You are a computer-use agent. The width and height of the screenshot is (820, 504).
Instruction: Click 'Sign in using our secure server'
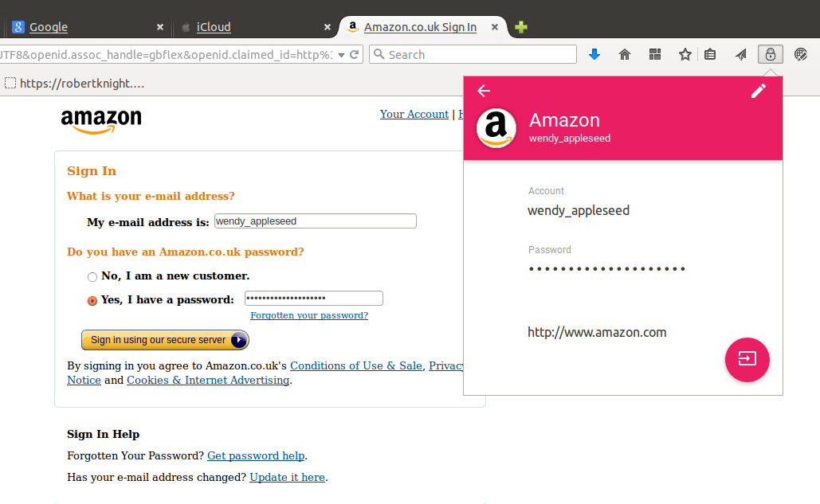point(165,340)
